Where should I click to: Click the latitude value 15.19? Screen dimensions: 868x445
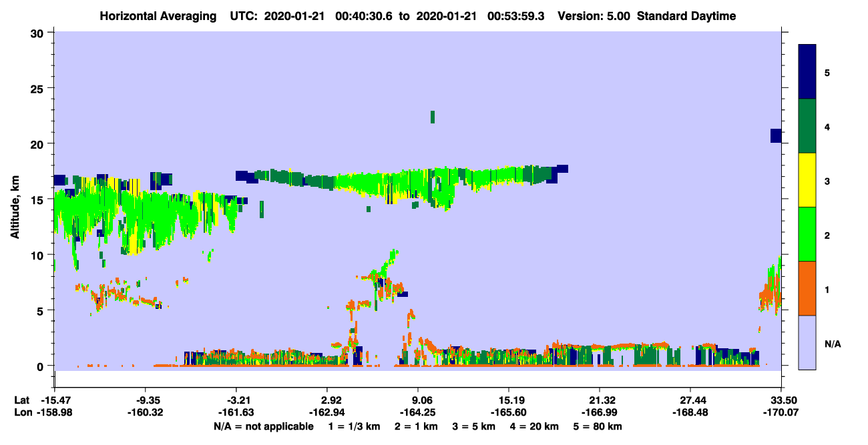pos(509,400)
